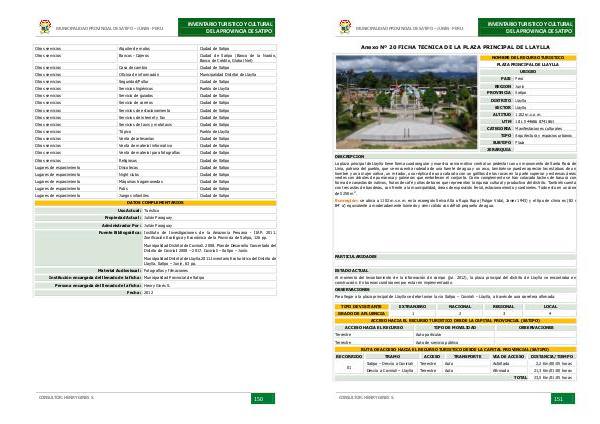The height and width of the screenshot is (424, 600).
Task: Click the 'RECORRIDO' column header
Action: point(349,356)
